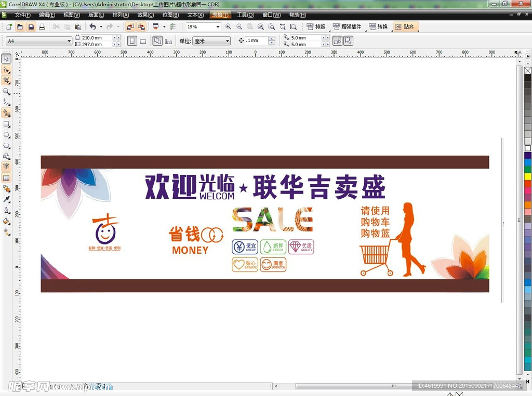
Task: Click the Undo arrow icon
Action: [92, 26]
